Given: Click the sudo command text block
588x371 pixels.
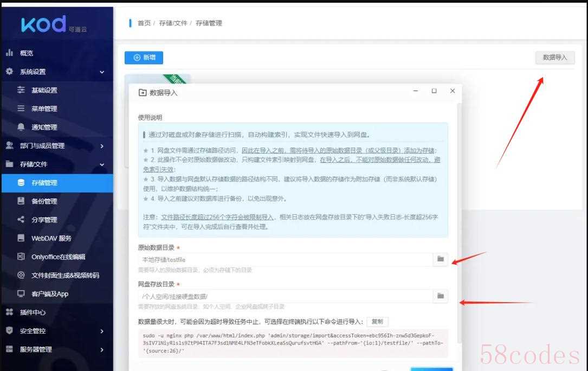Looking at the screenshot, I should coord(293,343).
